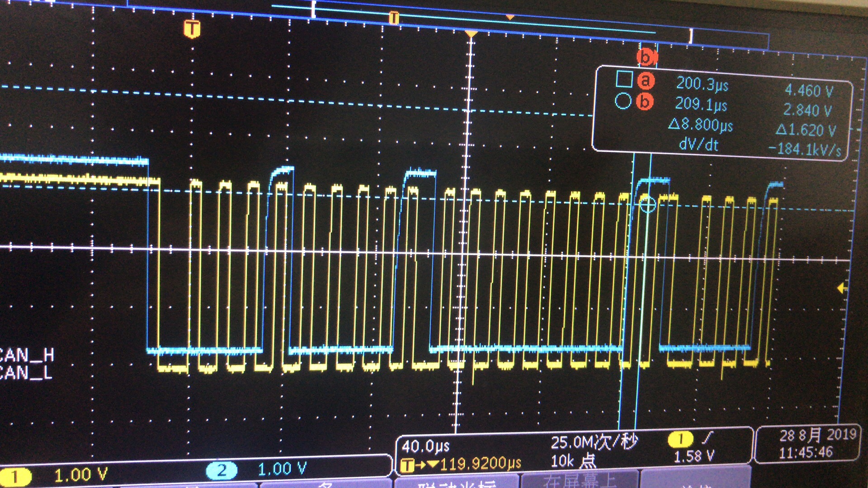
Task: Click the 119.9200µs trigger delay readout
Action: click(x=480, y=464)
